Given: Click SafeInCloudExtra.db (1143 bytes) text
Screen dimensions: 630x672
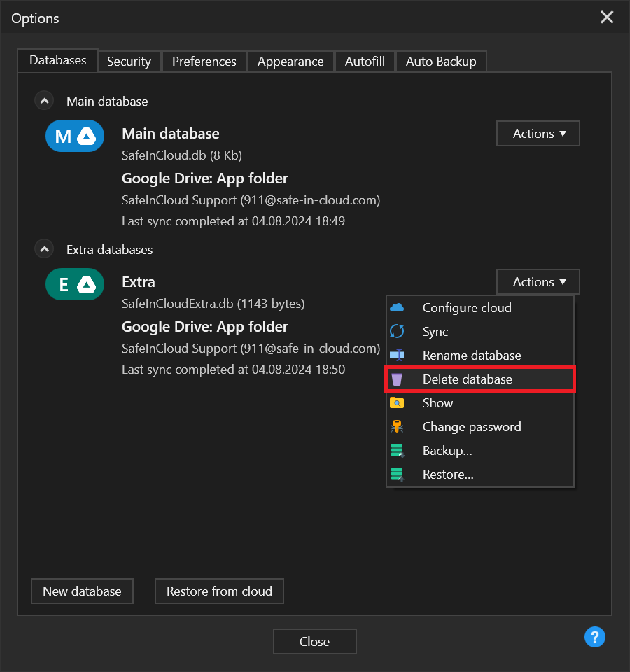Looking at the screenshot, I should [x=213, y=304].
